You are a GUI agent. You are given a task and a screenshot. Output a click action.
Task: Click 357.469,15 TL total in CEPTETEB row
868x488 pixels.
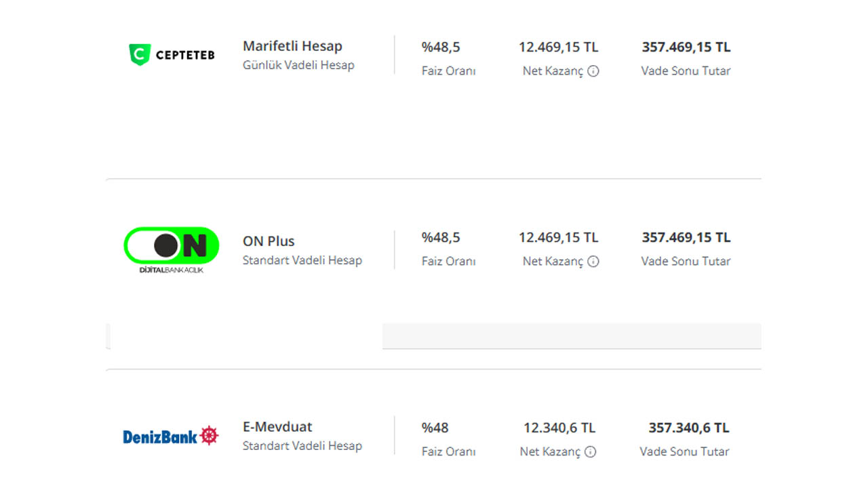point(686,47)
